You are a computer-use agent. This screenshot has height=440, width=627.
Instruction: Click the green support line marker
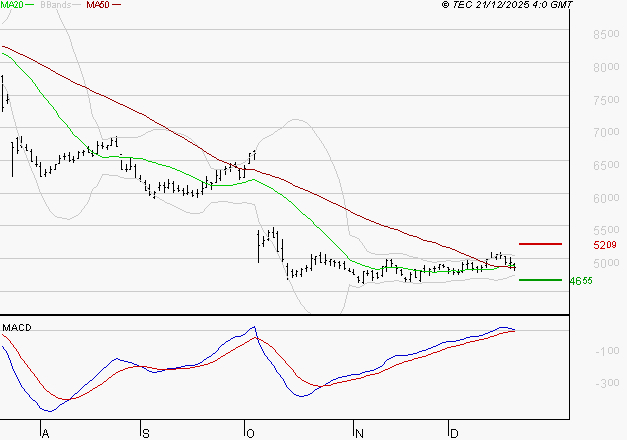tap(540, 280)
